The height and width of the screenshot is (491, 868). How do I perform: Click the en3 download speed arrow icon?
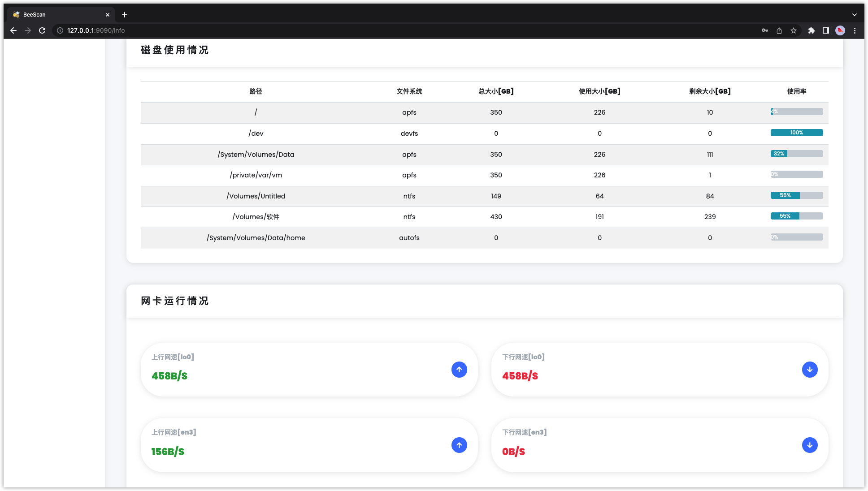click(x=809, y=445)
